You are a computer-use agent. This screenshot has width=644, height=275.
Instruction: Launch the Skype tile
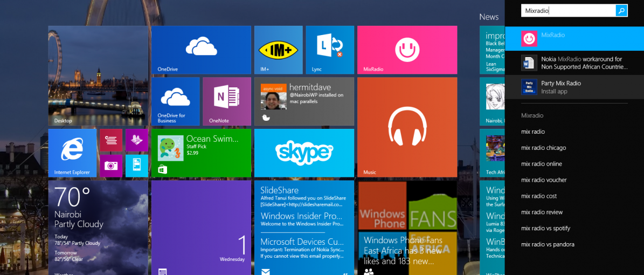304,153
